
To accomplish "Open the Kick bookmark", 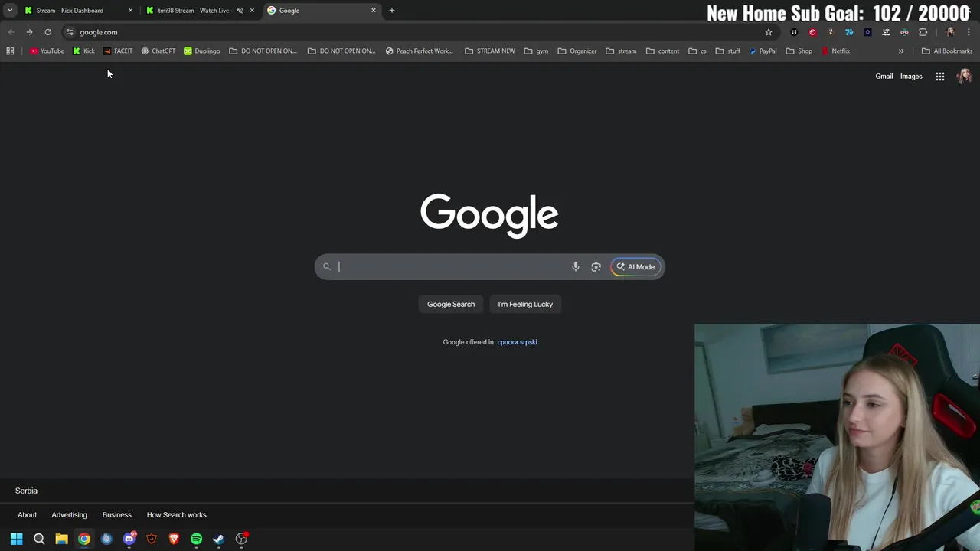I will pos(83,51).
